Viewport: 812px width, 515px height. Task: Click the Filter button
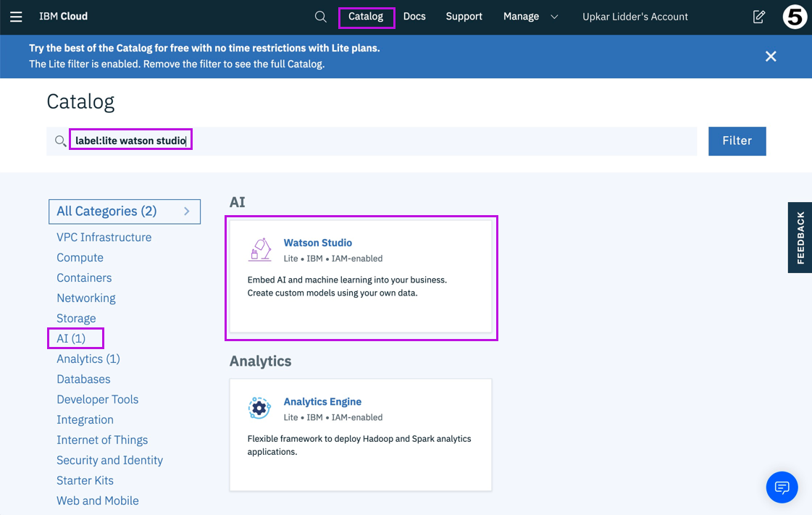(x=737, y=141)
